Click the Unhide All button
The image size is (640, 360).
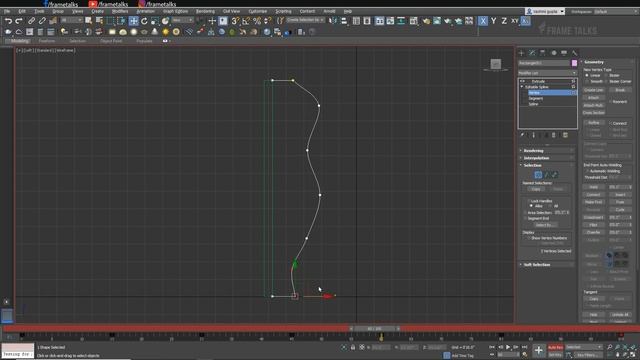pyautogui.click(x=620, y=315)
